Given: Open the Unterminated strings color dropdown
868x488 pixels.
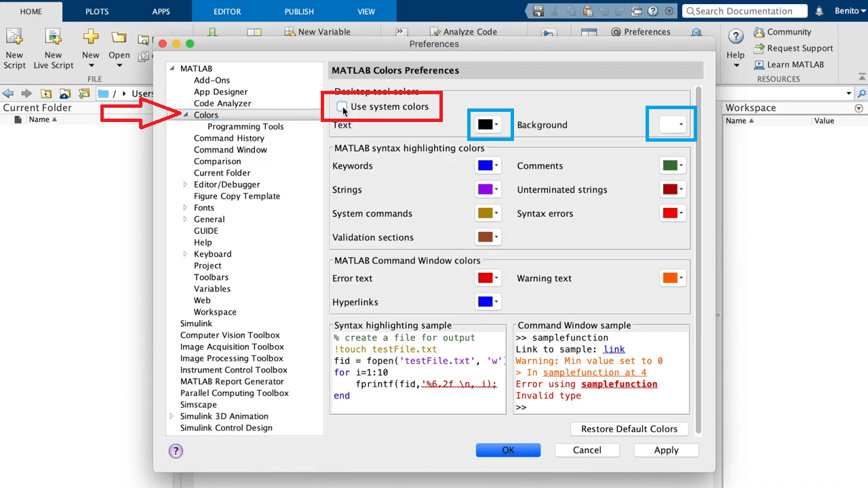Looking at the screenshot, I should pyautogui.click(x=673, y=190).
